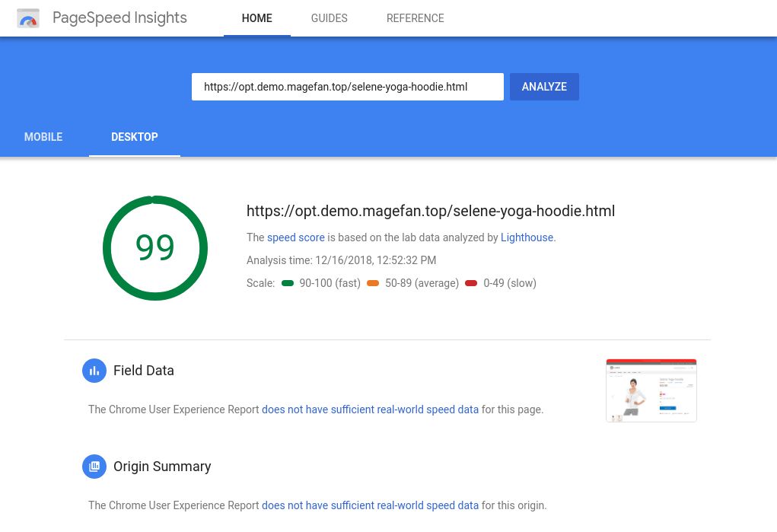Image resolution: width=777 pixels, height=532 pixels.
Task: Focus the URL input field
Action: pyautogui.click(x=347, y=87)
